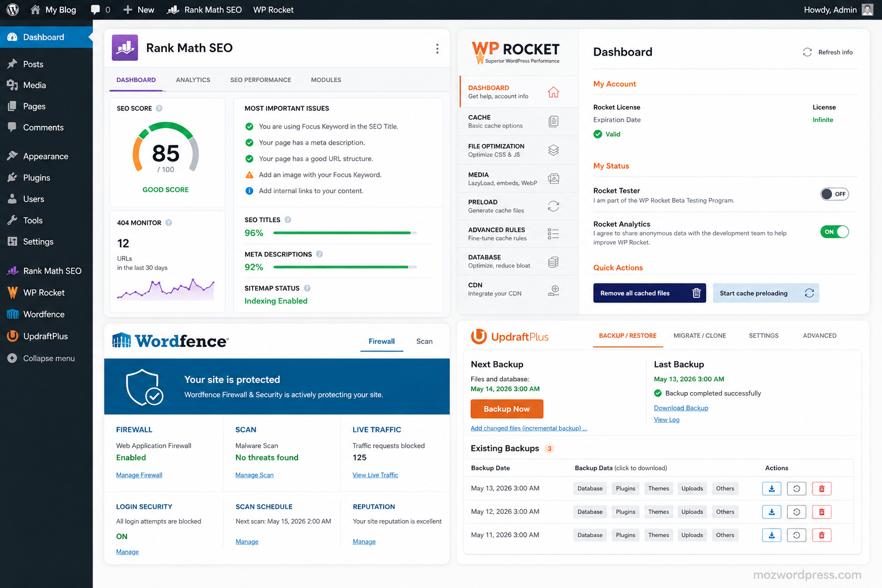Click Database tag of May 13 backup
The image size is (882, 588).
[x=590, y=489]
